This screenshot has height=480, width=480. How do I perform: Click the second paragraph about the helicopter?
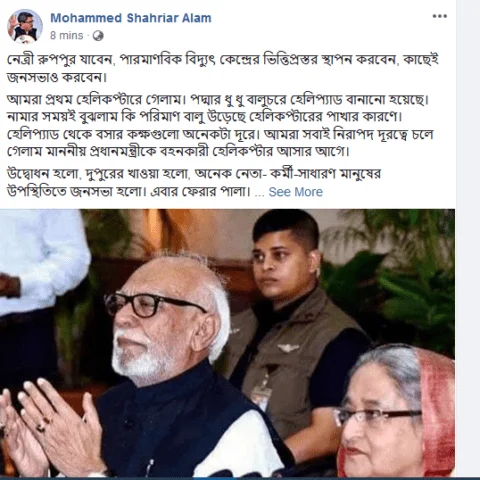220,126
